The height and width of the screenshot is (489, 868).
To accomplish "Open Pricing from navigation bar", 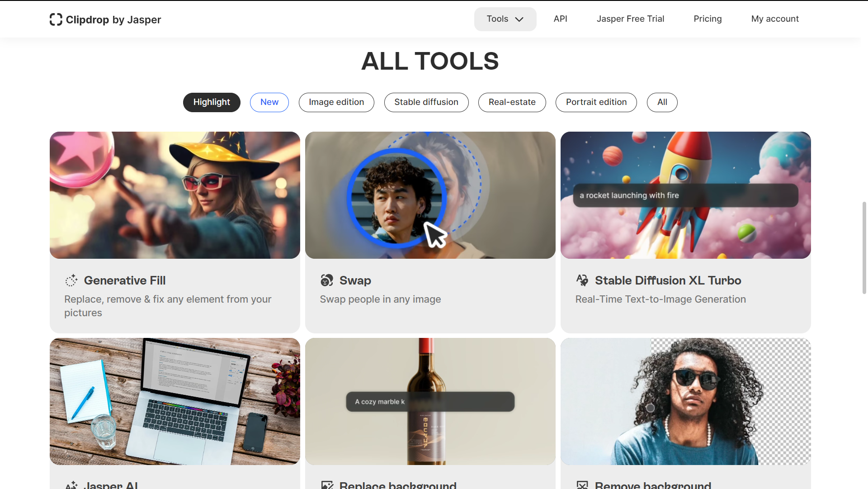I will pyautogui.click(x=708, y=19).
